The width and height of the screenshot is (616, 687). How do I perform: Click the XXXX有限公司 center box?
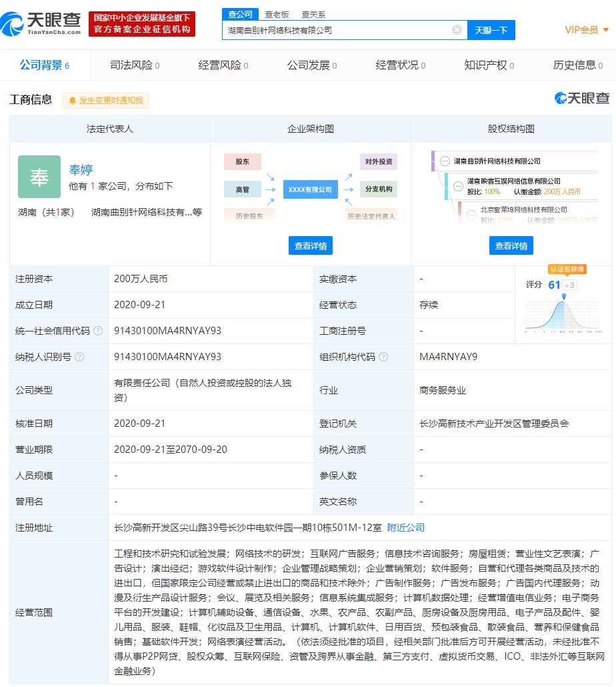pos(311,189)
